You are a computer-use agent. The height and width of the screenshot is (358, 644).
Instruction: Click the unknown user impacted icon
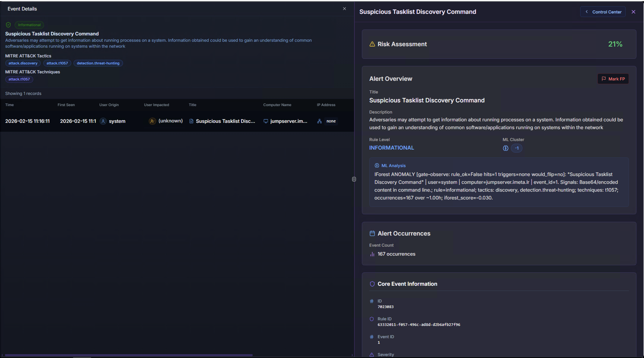[152, 121]
